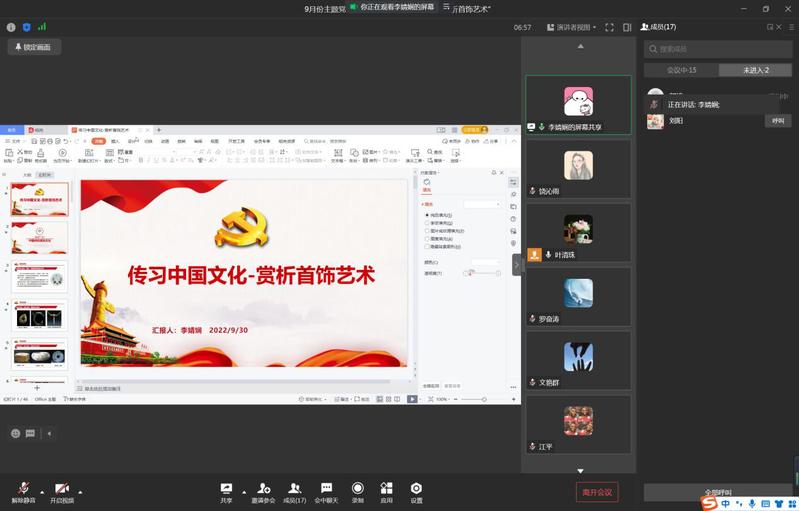
Task: Show previous participant tiles with the up arrow
Action: click(x=580, y=46)
